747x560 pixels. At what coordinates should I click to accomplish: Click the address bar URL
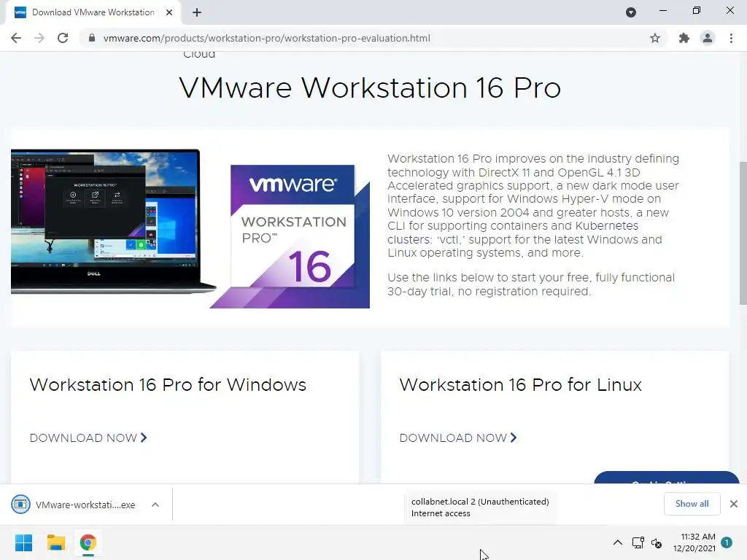click(x=267, y=38)
